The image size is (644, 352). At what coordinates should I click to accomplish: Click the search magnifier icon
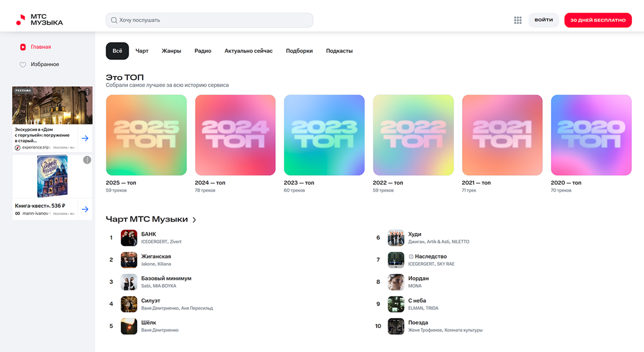(114, 20)
